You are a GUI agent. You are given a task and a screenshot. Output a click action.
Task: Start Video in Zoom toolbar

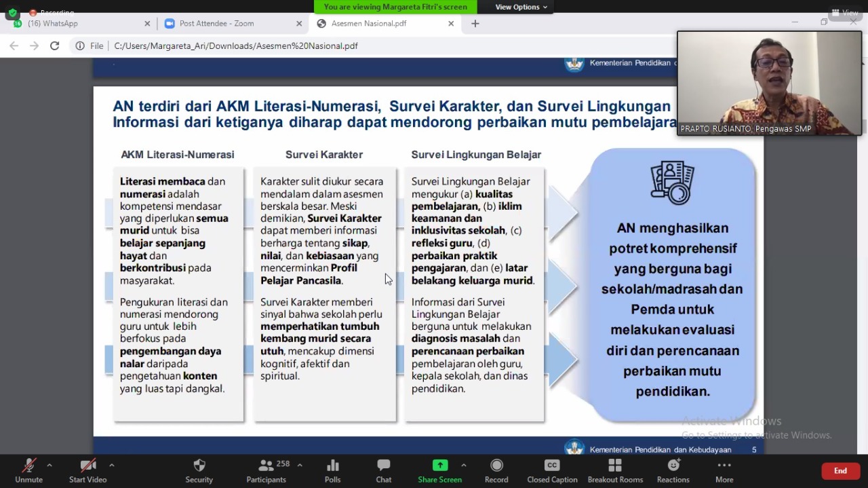click(x=87, y=470)
